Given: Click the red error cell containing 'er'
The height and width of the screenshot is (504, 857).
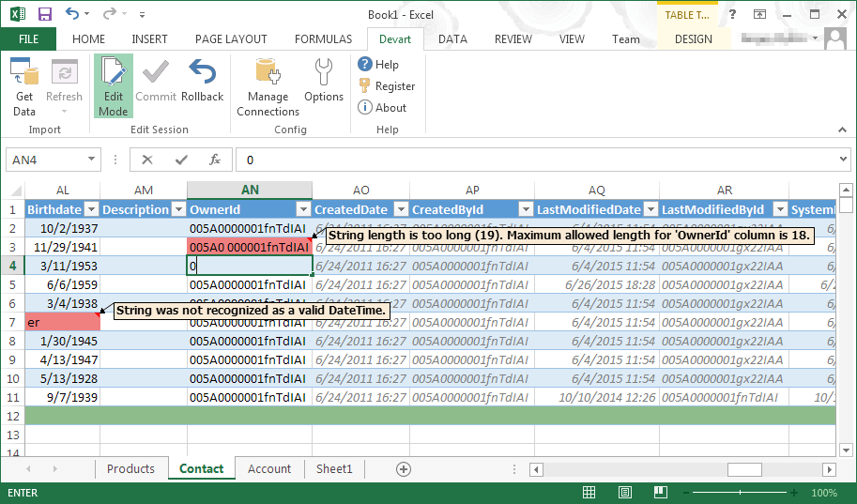Looking at the screenshot, I should [x=62, y=323].
